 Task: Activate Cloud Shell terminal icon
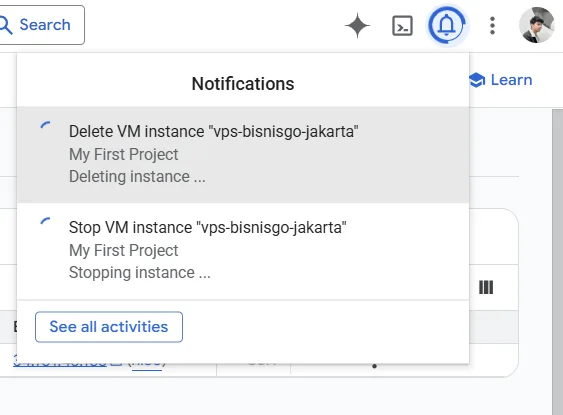pos(402,26)
